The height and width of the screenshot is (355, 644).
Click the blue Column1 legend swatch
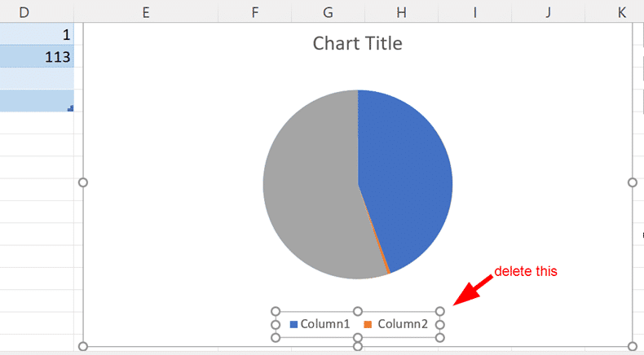[293, 324]
